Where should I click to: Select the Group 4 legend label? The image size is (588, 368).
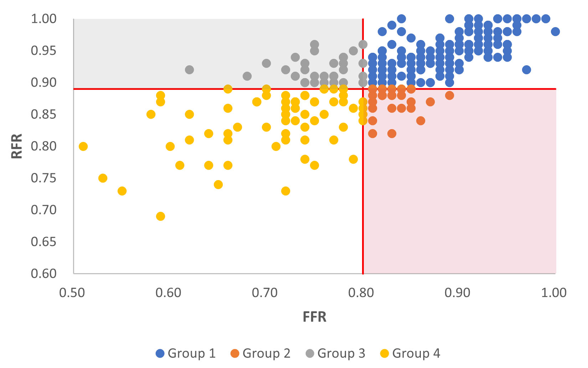coord(416,353)
